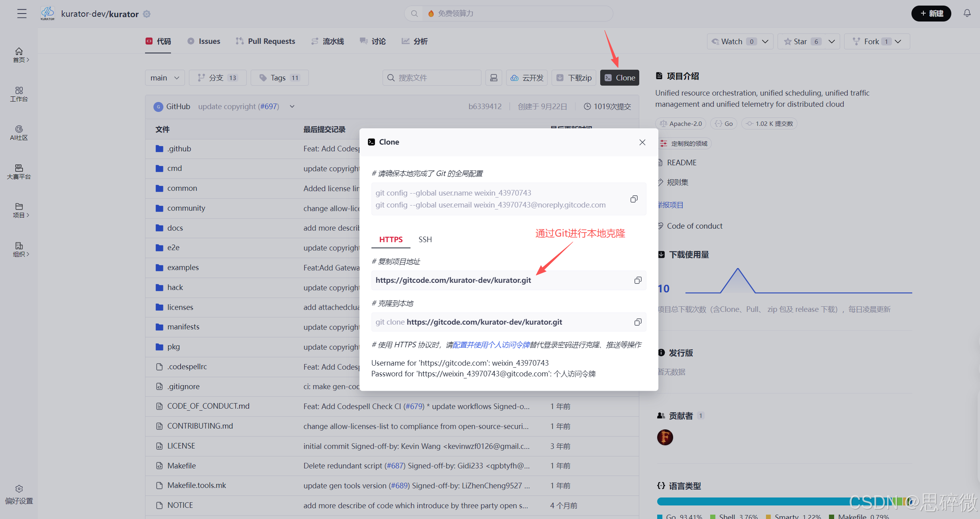Open the Pull Requests tab
This screenshot has width=980, height=519.
click(265, 41)
